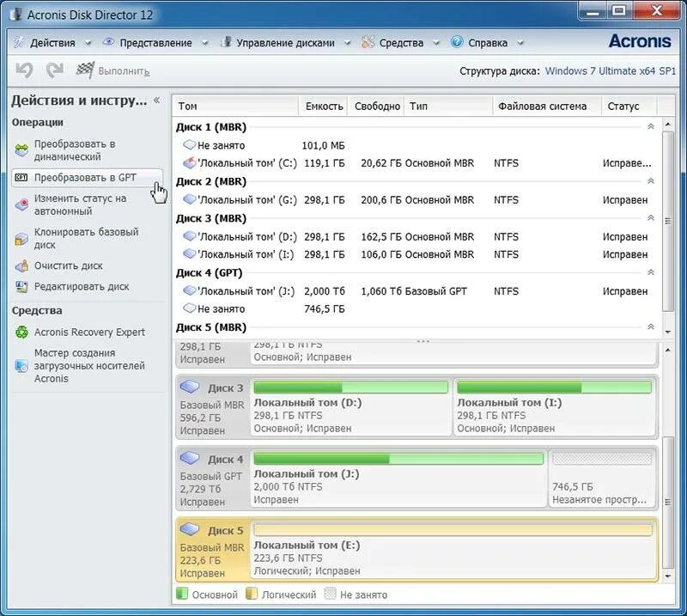Select the unallocated 746,5 ГБ space block
Screen dimensions: 687x616
coord(602,479)
